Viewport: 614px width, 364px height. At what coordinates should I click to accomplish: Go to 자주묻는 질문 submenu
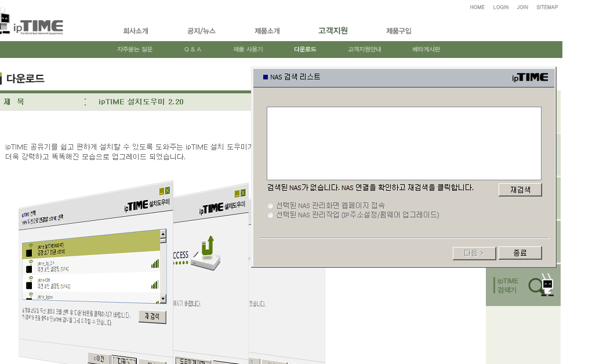tap(135, 49)
